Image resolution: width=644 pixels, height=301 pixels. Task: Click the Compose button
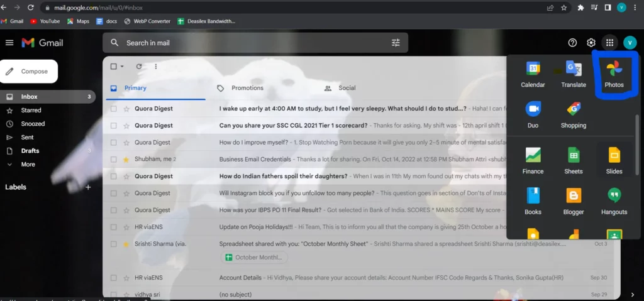click(x=29, y=72)
